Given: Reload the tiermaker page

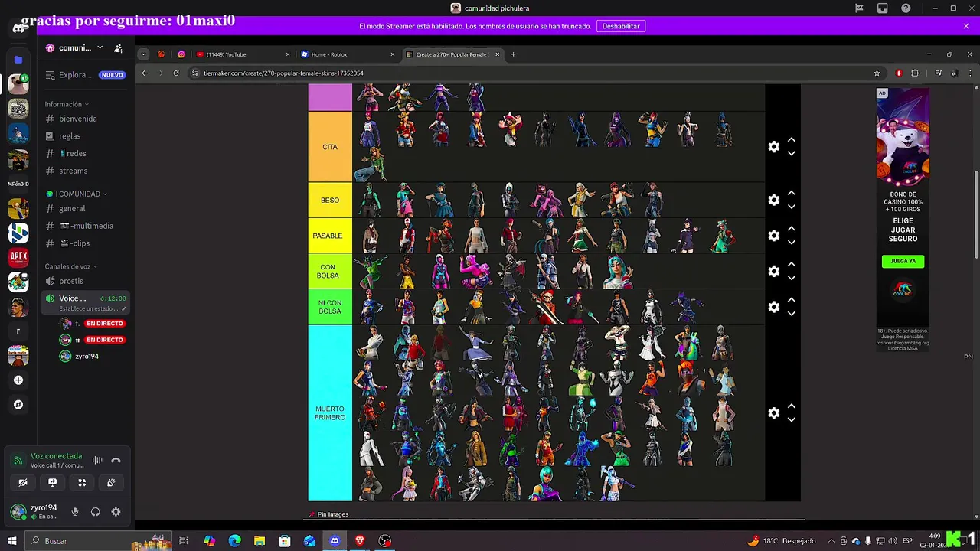Looking at the screenshot, I should [176, 73].
